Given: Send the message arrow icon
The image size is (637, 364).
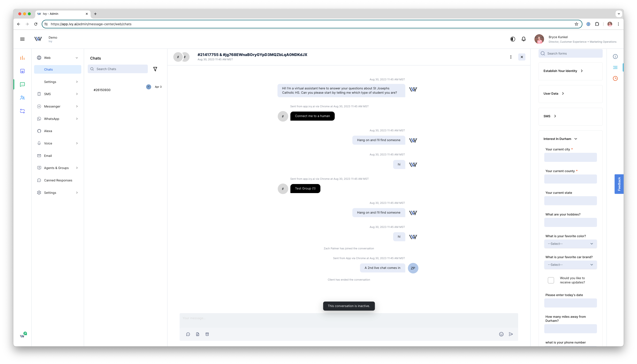Looking at the screenshot, I should pos(511,334).
